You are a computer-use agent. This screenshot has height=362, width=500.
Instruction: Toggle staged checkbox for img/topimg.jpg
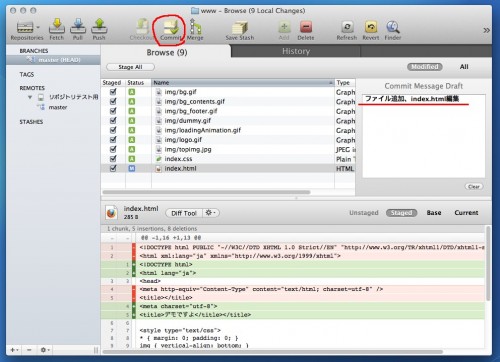coord(113,149)
